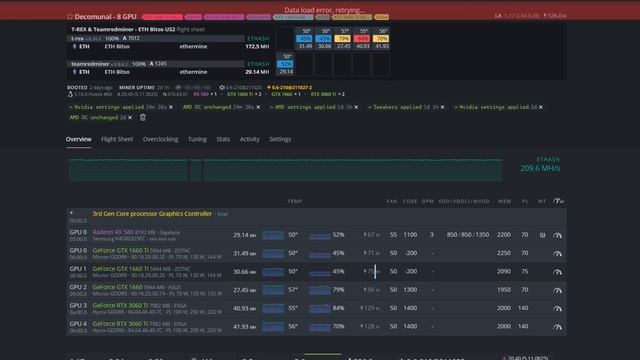This screenshot has width=640, height=360.
Task: Click overclock-all gauge icon in table header
Action: (558, 201)
